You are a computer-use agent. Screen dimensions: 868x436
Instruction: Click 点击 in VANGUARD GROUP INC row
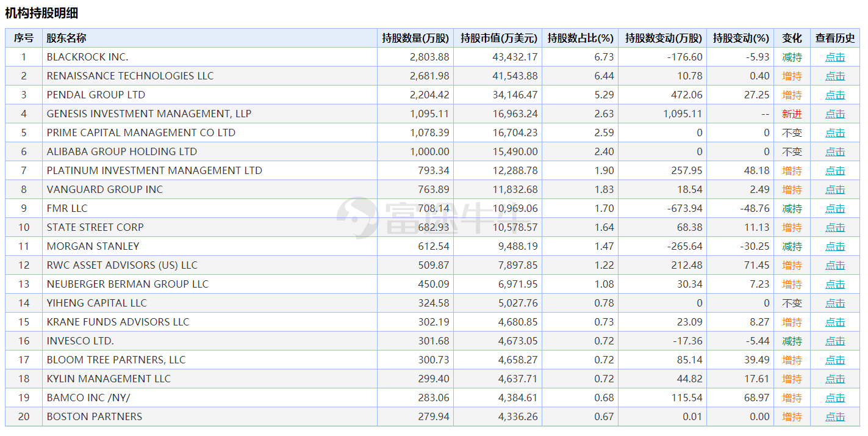pos(835,190)
